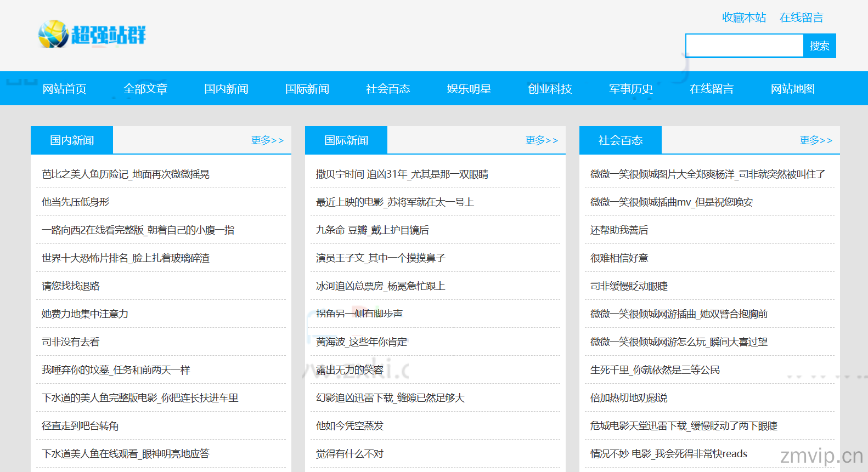
Task: Open article 微微一笑很倾城网游怎么玩_瞬间大喜过望
Action: click(x=679, y=342)
